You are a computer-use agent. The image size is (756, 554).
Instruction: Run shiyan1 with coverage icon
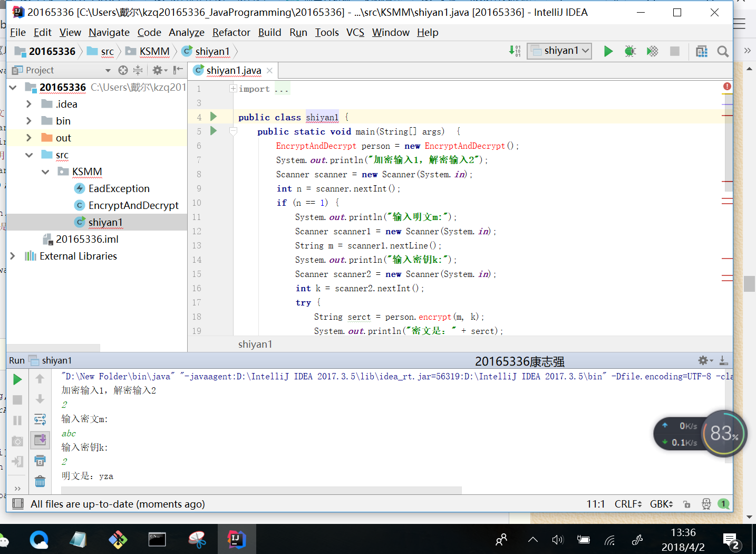[652, 51]
